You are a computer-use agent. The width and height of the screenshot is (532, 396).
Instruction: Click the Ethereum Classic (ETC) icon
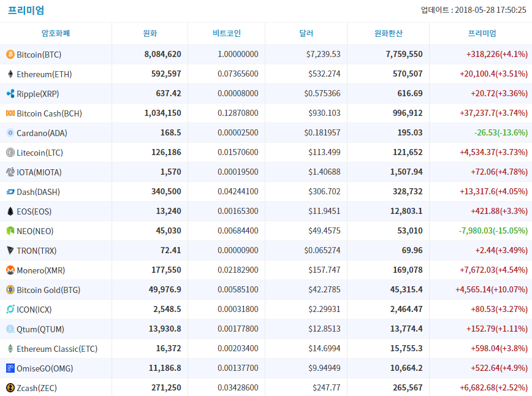click(10, 349)
